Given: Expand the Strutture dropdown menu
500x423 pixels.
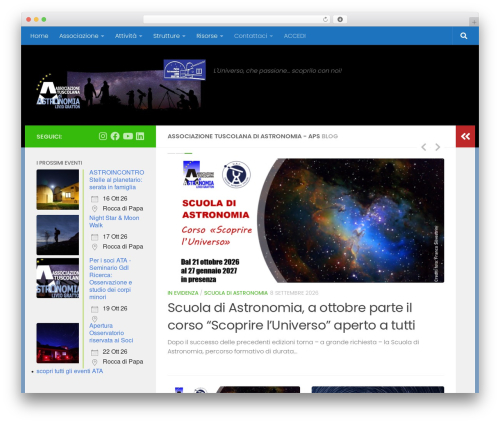Looking at the screenshot, I should click(169, 36).
